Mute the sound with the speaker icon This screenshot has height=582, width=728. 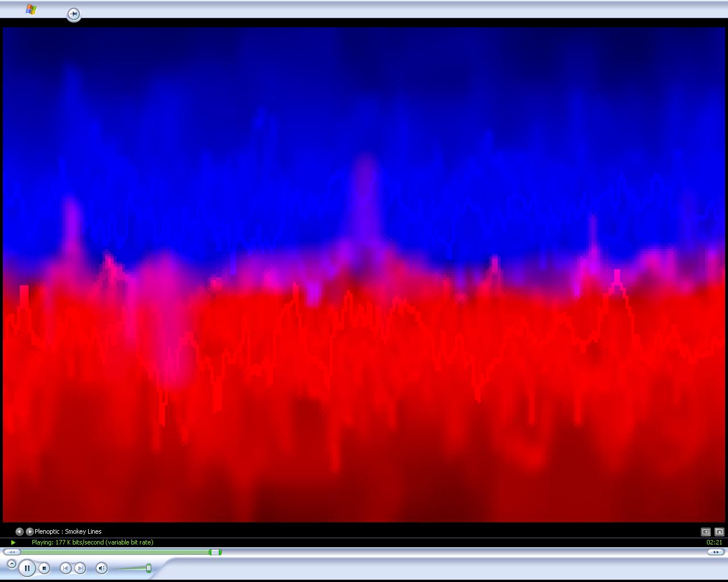tap(102, 568)
